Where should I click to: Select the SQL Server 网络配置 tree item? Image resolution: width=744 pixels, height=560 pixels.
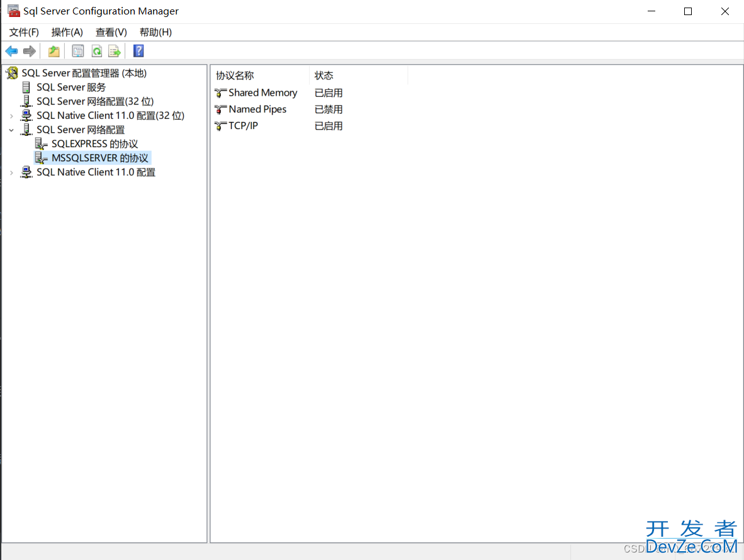(81, 130)
